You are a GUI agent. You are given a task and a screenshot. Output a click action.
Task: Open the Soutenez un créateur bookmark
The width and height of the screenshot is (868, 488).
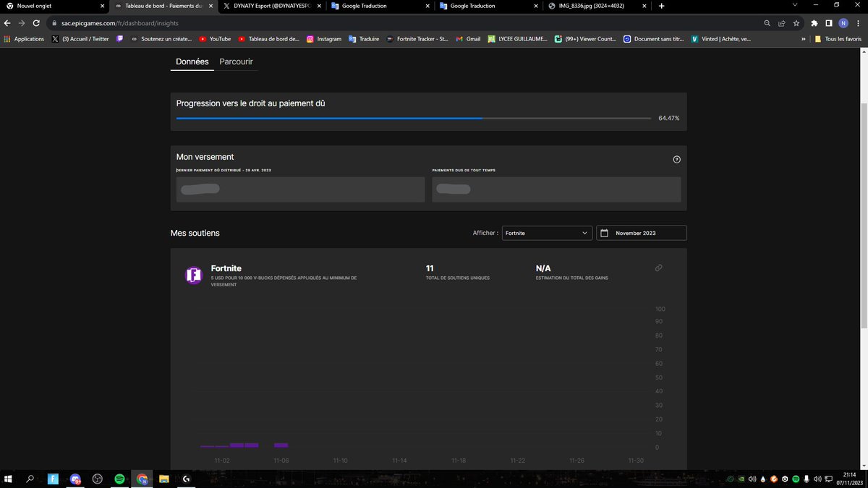click(161, 39)
